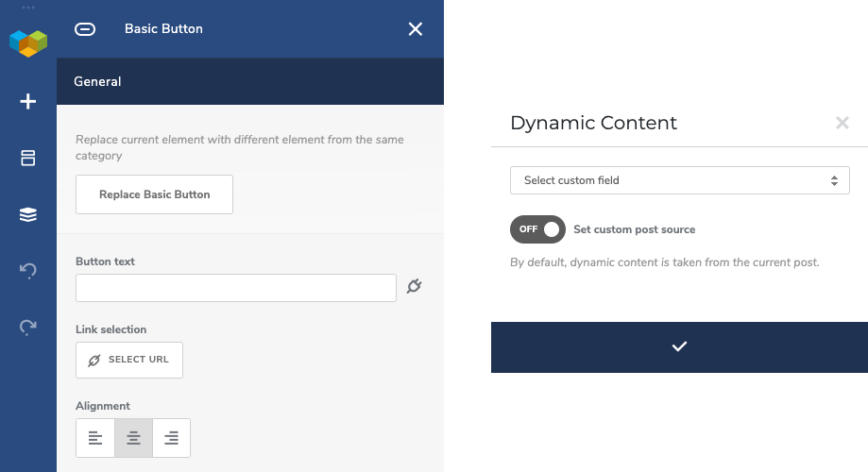868x472 pixels.
Task: Close the Basic Button edit panel
Action: tap(416, 29)
